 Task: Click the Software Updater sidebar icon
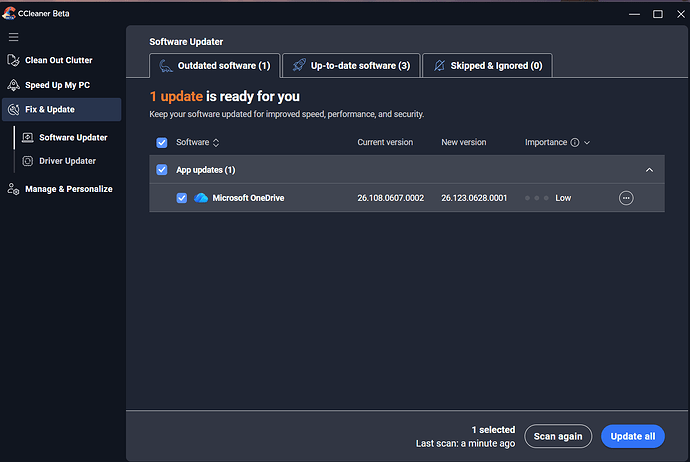tap(28, 138)
